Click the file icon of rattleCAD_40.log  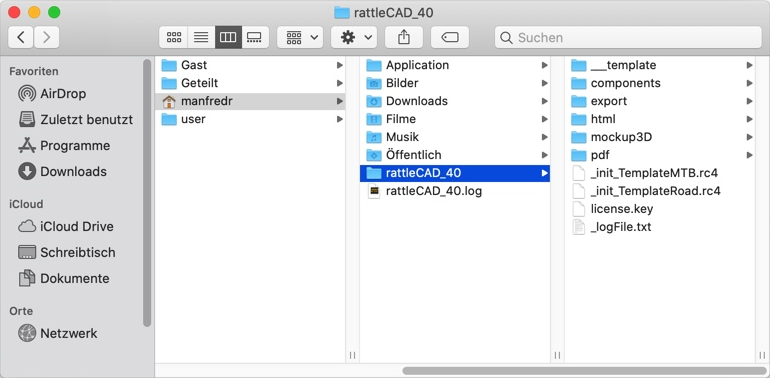(x=374, y=191)
